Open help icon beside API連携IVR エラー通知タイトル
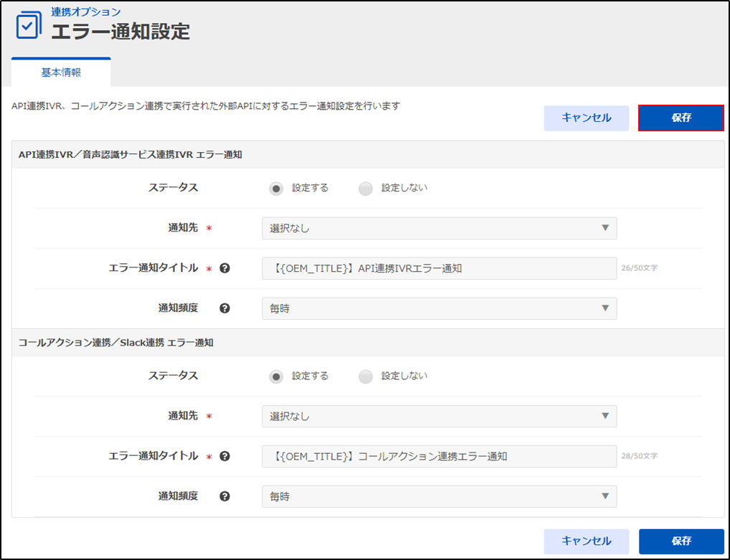 (x=225, y=268)
